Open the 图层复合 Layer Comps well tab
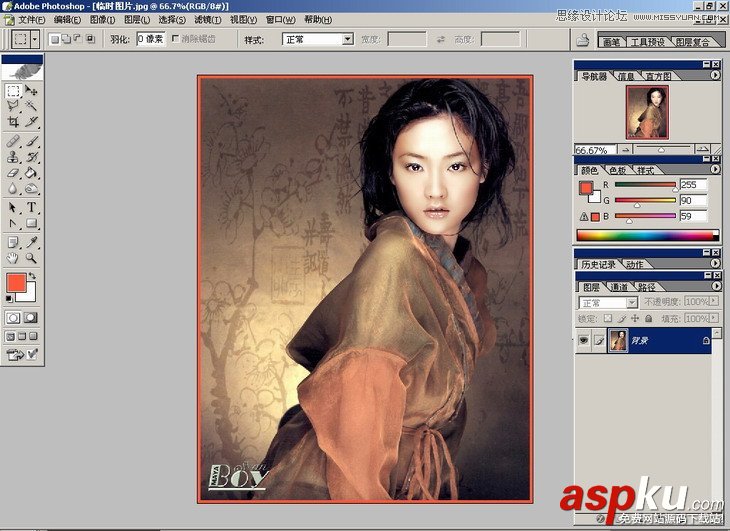730x531 pixels. (x=693, y=42)
